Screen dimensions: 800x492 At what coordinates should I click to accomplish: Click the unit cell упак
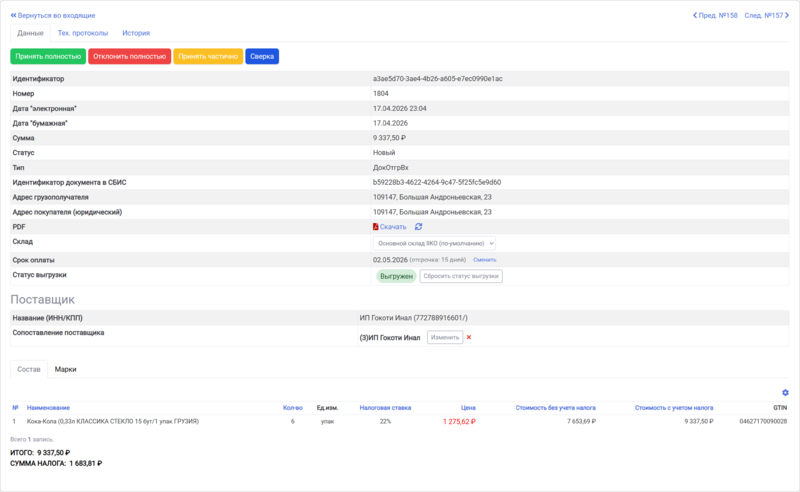[x=327, y=422]
